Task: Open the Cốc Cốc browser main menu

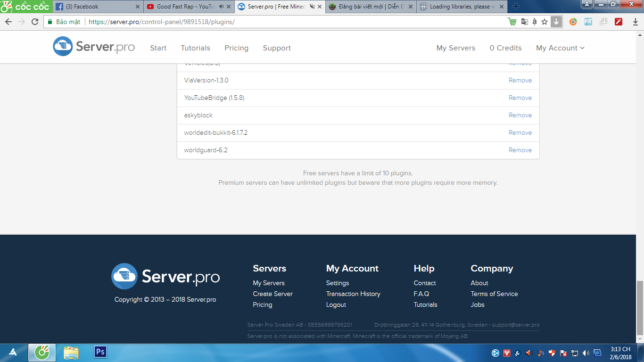Action: [x=25, y=7]
